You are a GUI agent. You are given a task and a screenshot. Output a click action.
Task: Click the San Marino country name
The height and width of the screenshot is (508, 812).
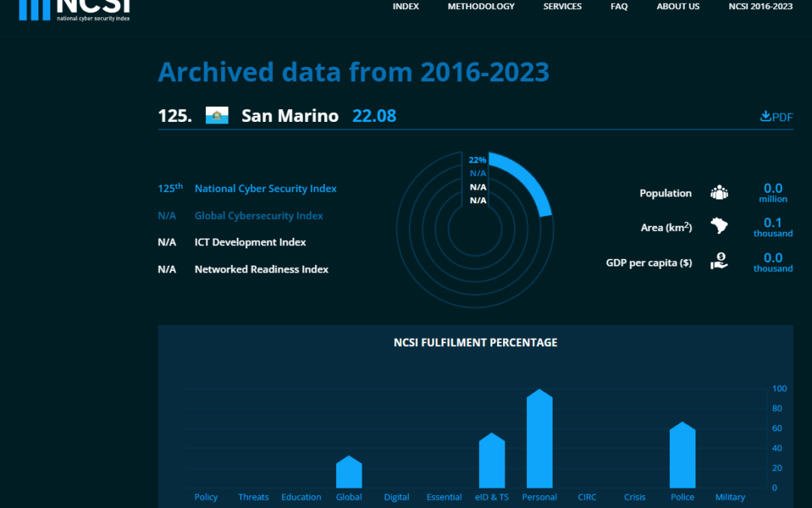click(x=290, y=116)
